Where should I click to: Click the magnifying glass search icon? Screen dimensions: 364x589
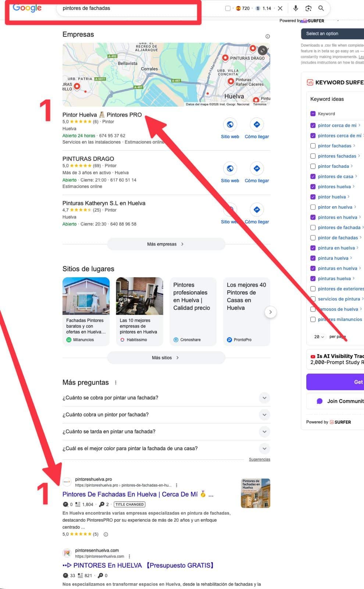click(x=321, y=8)
